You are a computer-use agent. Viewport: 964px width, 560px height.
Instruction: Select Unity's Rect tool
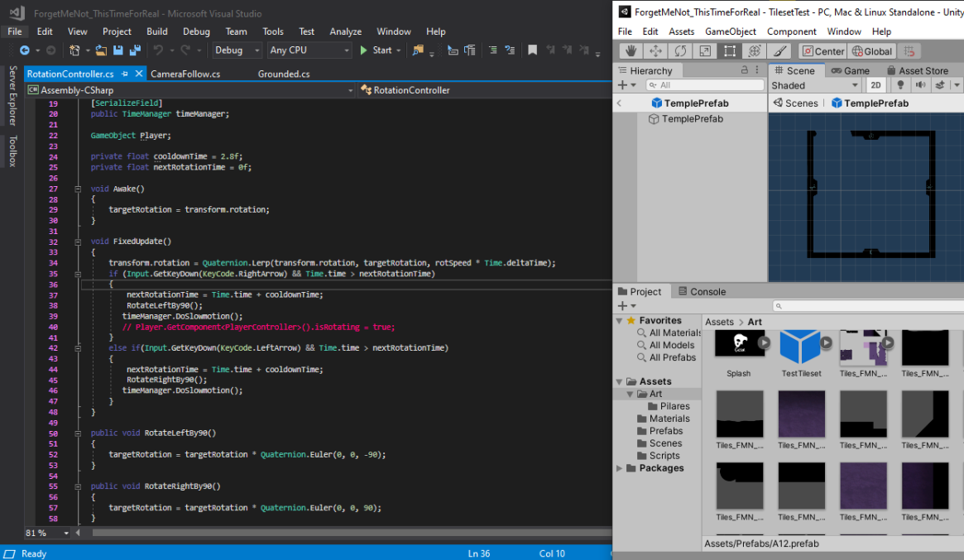point(730,51)
